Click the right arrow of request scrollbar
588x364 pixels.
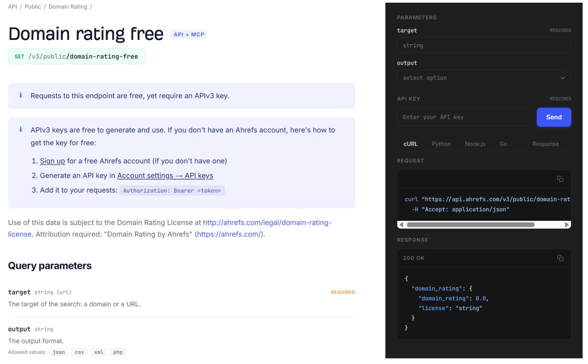(x=567, y=225)
